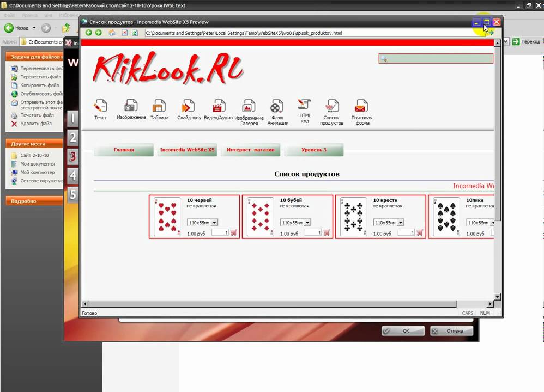
Task: Open the Назад history dropdown arrow
Action: [34, 28]
